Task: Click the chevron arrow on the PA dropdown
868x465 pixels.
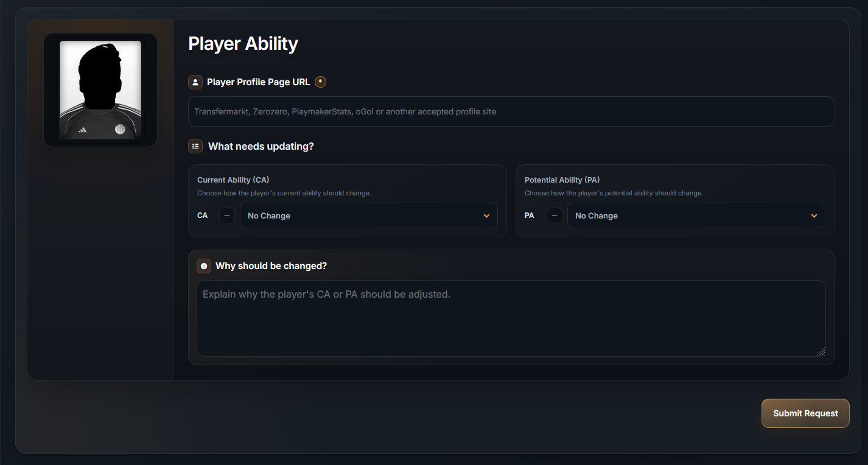Action: (x=814, y=216)
